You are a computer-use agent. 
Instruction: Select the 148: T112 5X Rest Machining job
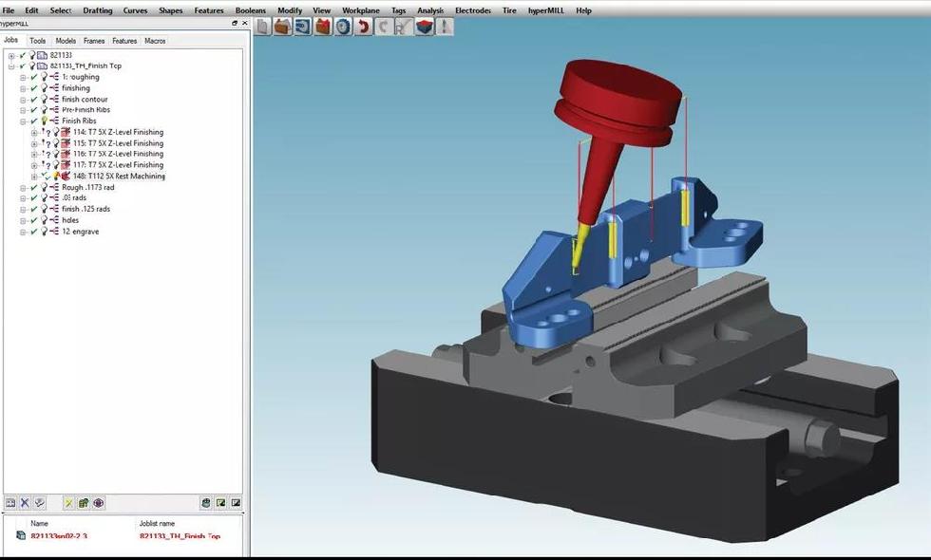tap(119, 177)
